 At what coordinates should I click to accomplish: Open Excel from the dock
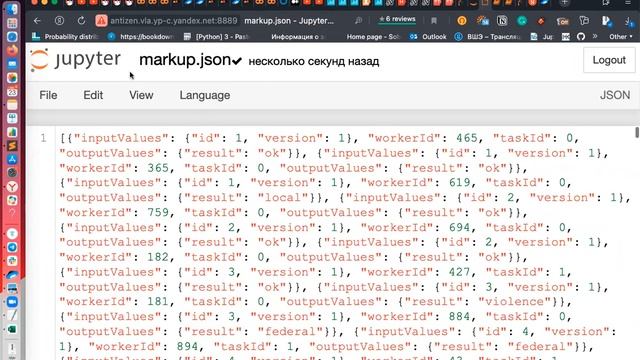pyautogui.click(x=12, y=329)
